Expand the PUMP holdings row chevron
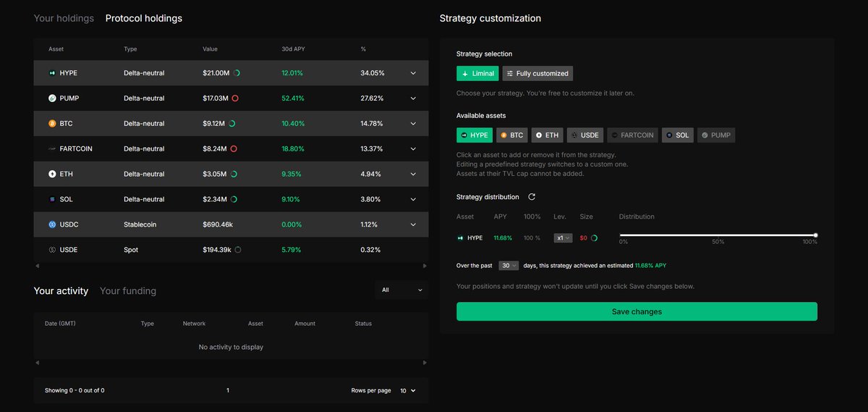Image resolution: width=868 pixels, height=412 pixels. [413, 98]
